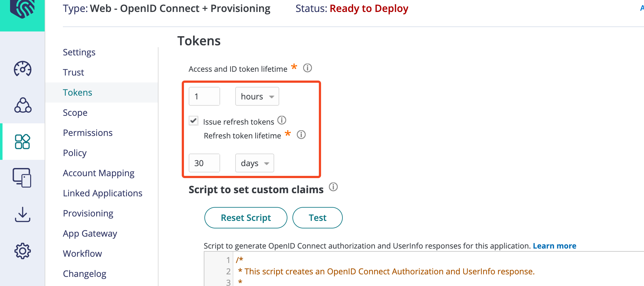This screenshot has height=286, width=644.
Task: Open the Provisioning section
Action: 88,213
